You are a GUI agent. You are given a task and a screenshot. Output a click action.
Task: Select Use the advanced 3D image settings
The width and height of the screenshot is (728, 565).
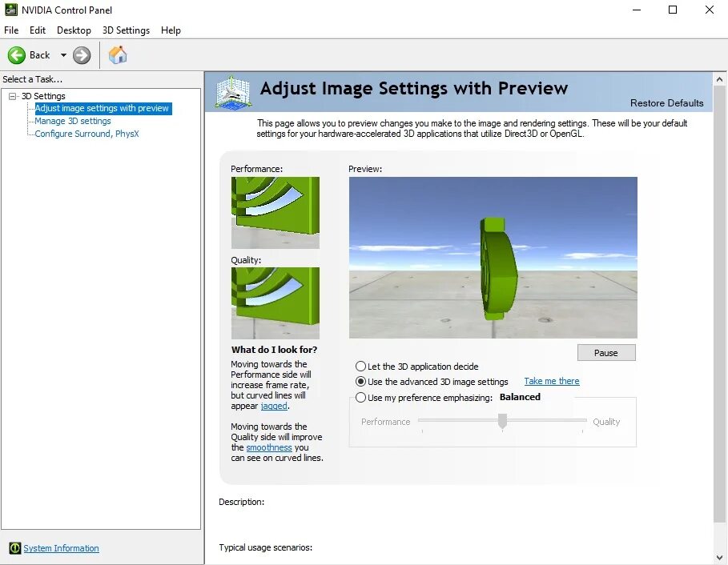(360, 381)
